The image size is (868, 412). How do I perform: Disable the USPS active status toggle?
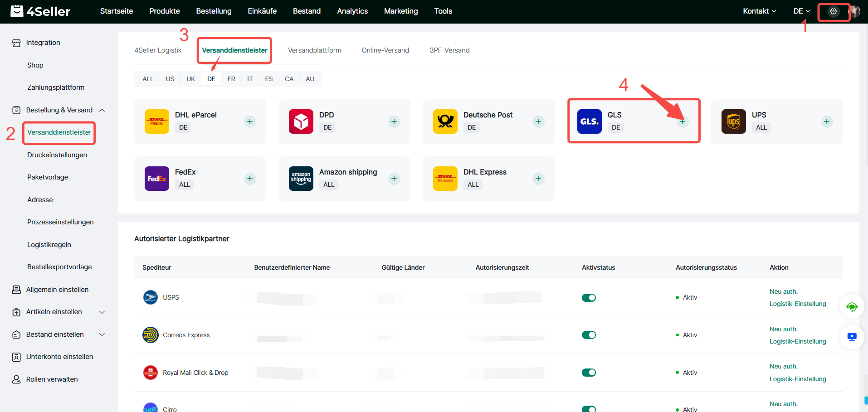[x=589, y=298]
